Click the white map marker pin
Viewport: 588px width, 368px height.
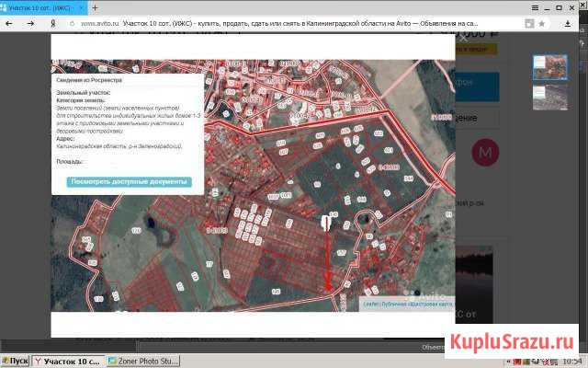pos(325,222)
